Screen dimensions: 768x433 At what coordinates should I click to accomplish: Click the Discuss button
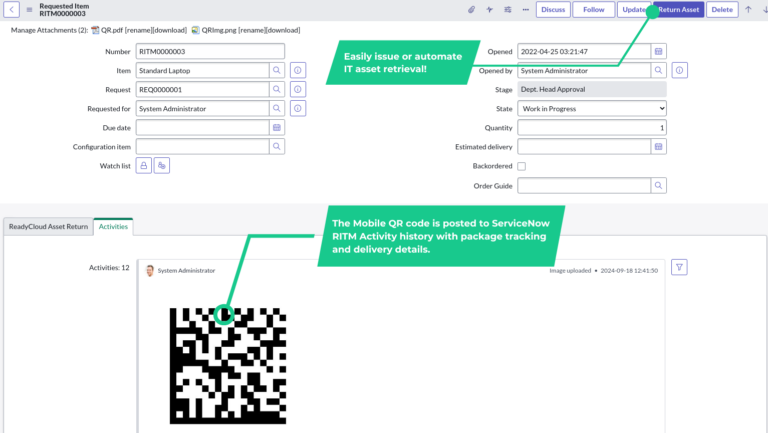point(553,9)
